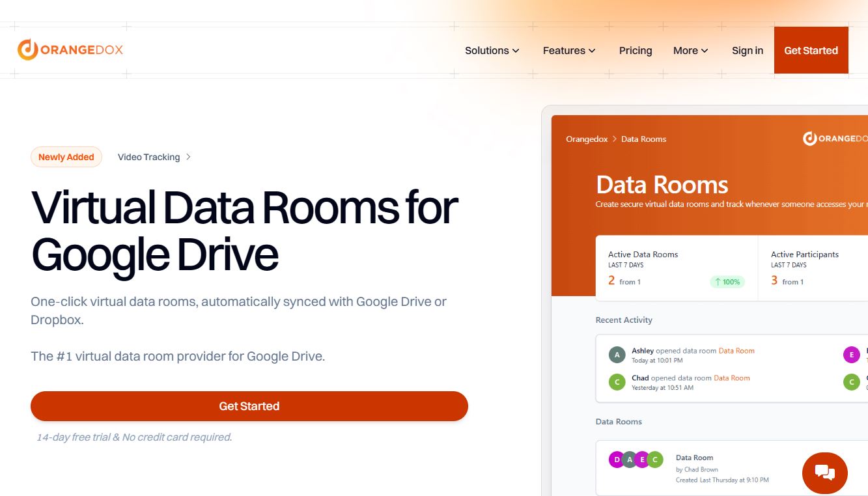Viewport: 868px width, 496px height.
Task: Click Ashley's gray avatar in Recent Activity
Action: [x=617, y=355]
